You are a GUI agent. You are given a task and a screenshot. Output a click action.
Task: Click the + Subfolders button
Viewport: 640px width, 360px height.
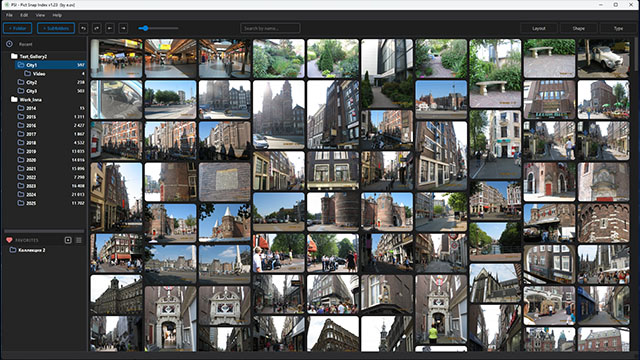[x=56, y=28]
